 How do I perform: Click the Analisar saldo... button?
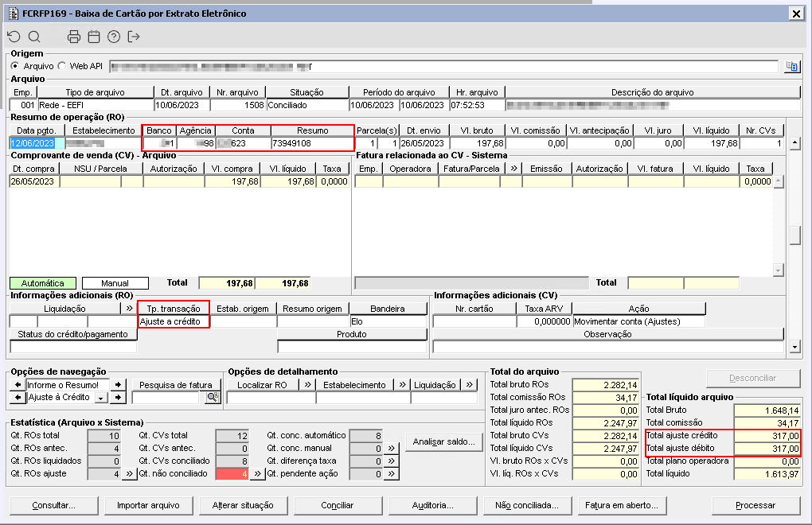click(443, 441)
